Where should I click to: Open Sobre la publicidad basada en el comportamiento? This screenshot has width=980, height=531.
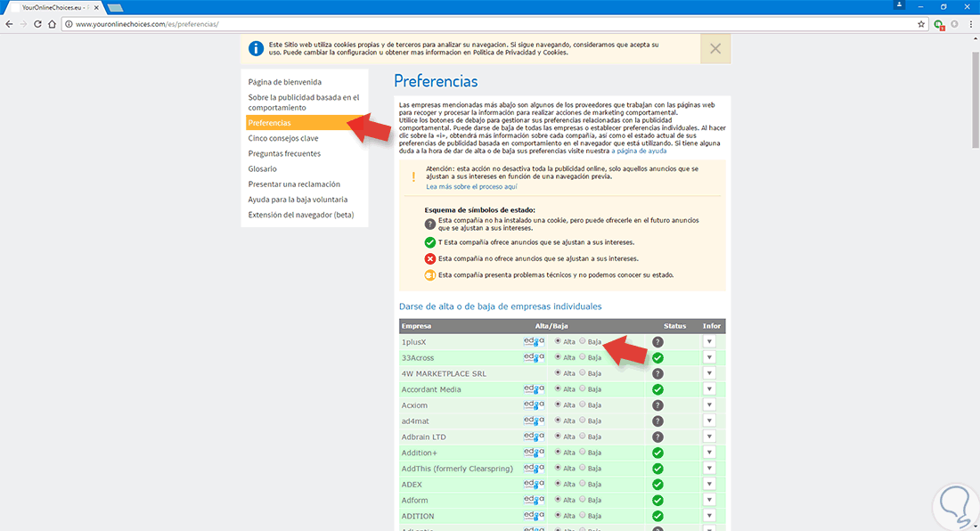click(304, 102)
